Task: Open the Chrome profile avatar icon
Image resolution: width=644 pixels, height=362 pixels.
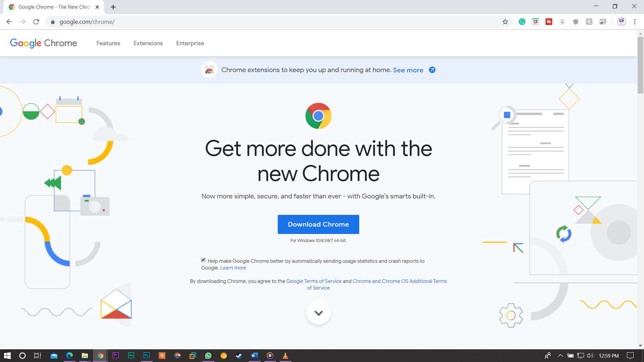Action: pyautogui.click(x=622, y=22)
